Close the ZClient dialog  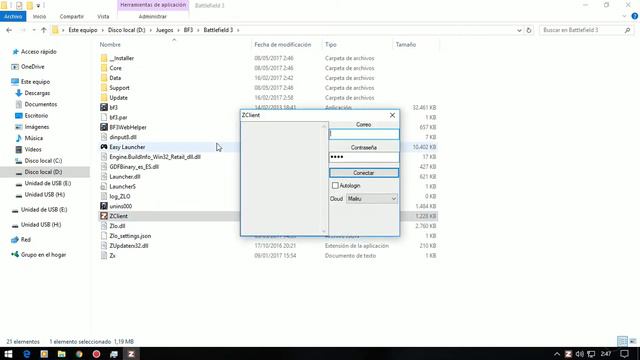[392, 116]
